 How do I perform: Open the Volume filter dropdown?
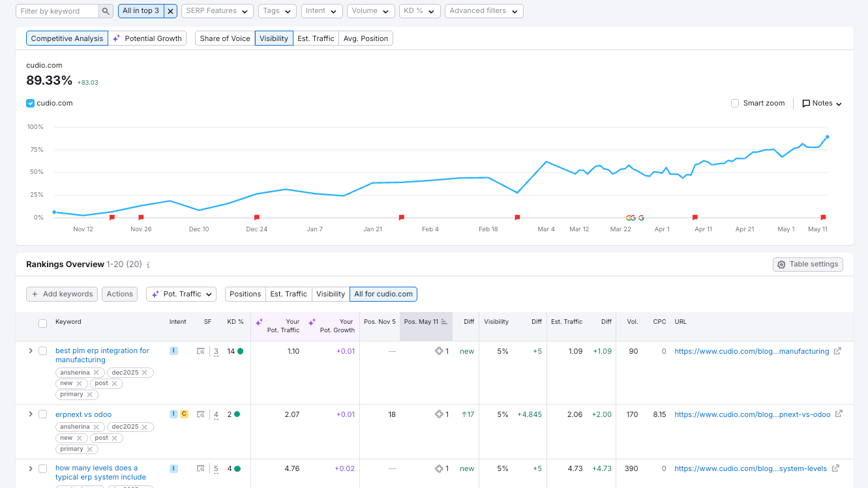click(371, 11)
